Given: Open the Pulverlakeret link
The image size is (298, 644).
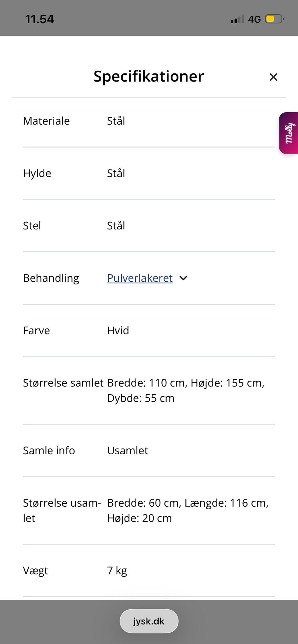Looking at the screenshot, I should [140, 278].
